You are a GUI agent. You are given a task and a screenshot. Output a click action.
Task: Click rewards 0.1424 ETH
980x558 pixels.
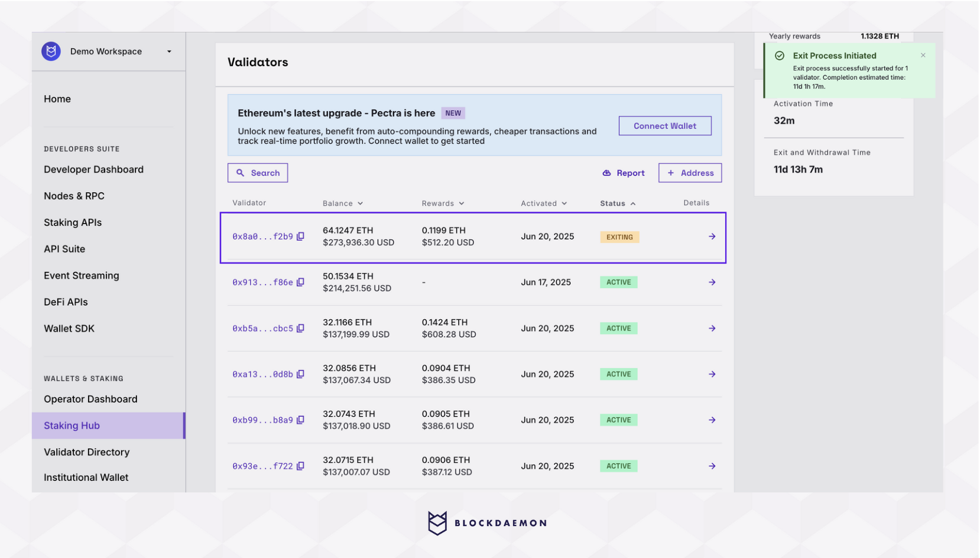pyautogui.click(x=444, y=322)
